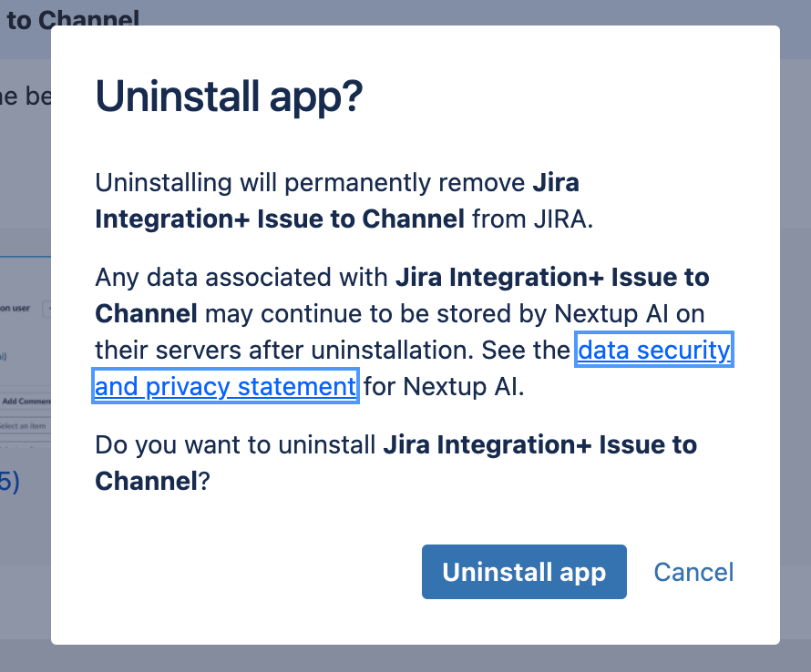Click 'for Nextup AI.' text after the link
Image resolution: width=811 pixels, height=672 pixels.
[444, 386]
